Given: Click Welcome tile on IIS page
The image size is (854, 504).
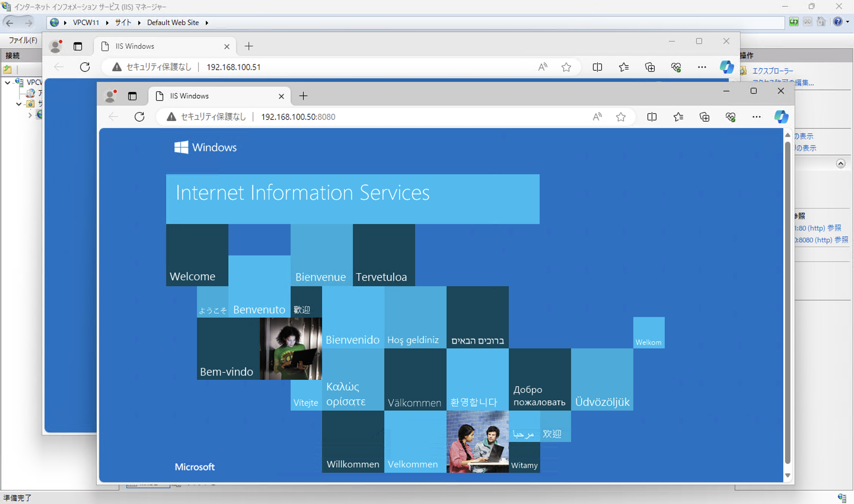Looking at the screenshot, I should [x=197, y=255].
